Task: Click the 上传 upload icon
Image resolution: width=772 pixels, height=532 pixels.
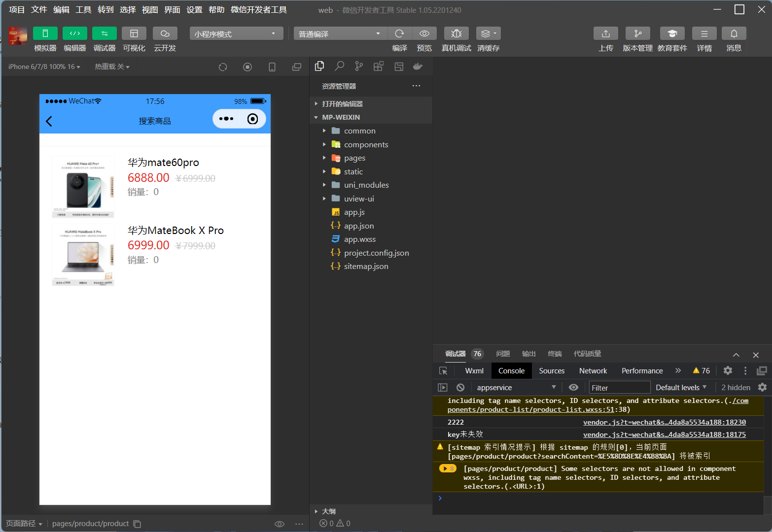Action: point(606,33)
